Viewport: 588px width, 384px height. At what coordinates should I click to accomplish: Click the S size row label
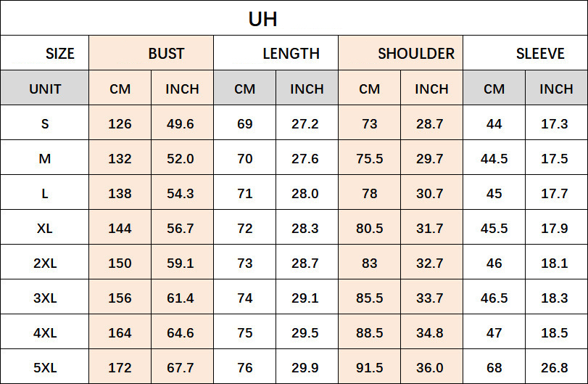45,124
